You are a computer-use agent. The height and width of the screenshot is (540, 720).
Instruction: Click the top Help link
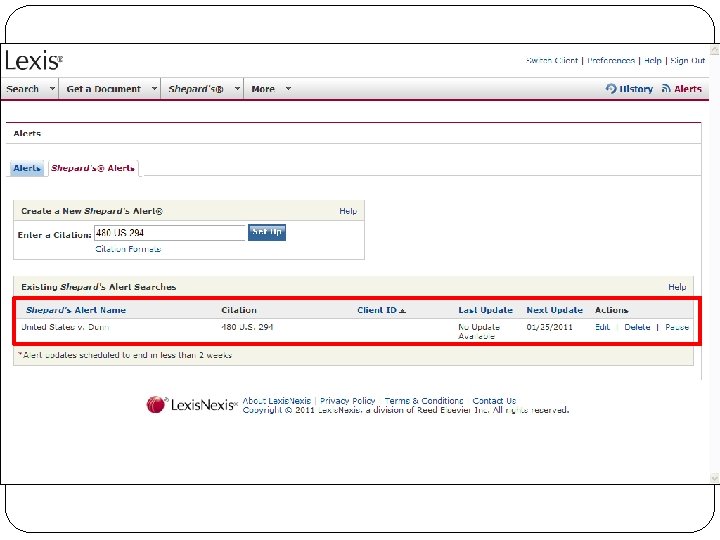pyautogui.click(x=652, y=60)
